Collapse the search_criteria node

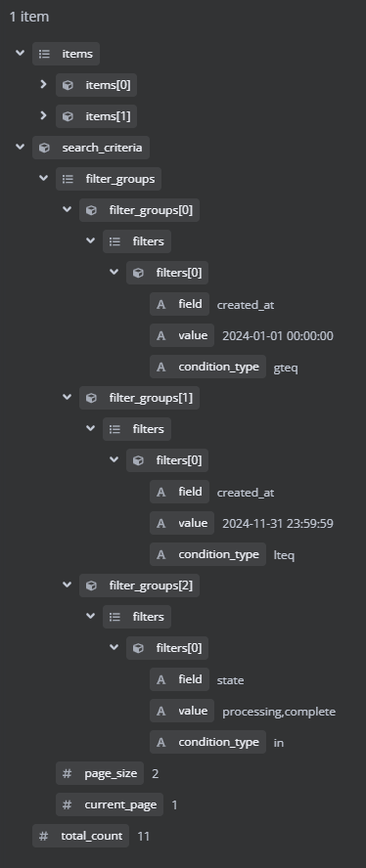point(20,148)
